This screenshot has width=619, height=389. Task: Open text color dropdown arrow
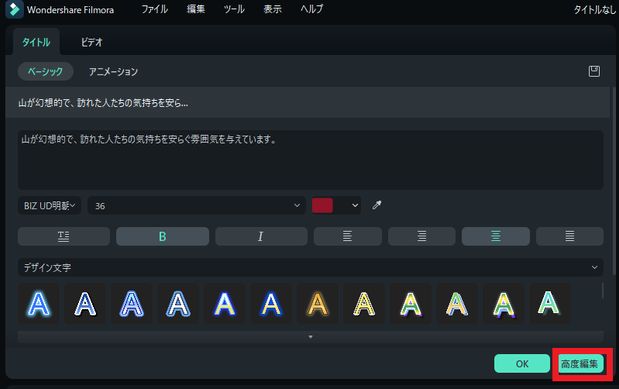[x=355, y=205]
